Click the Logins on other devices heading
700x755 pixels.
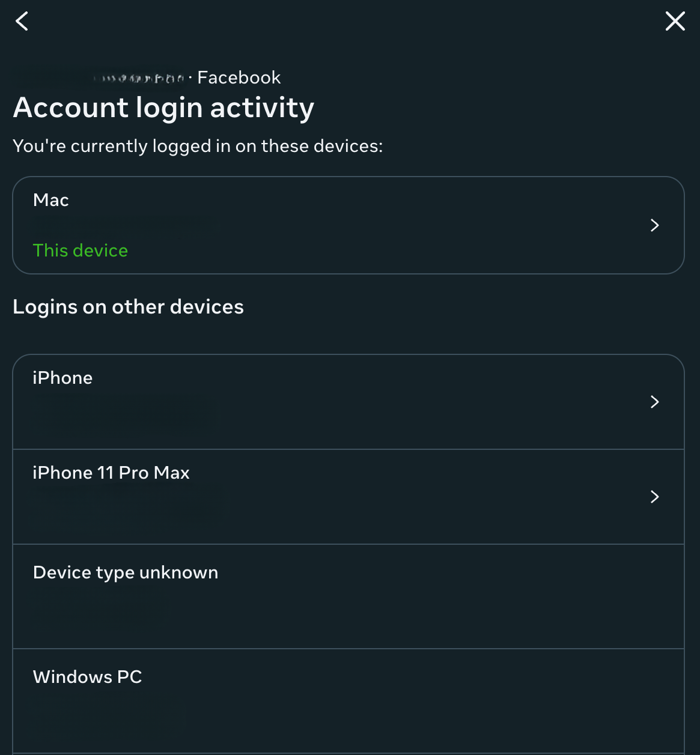[x=129, y=307]
